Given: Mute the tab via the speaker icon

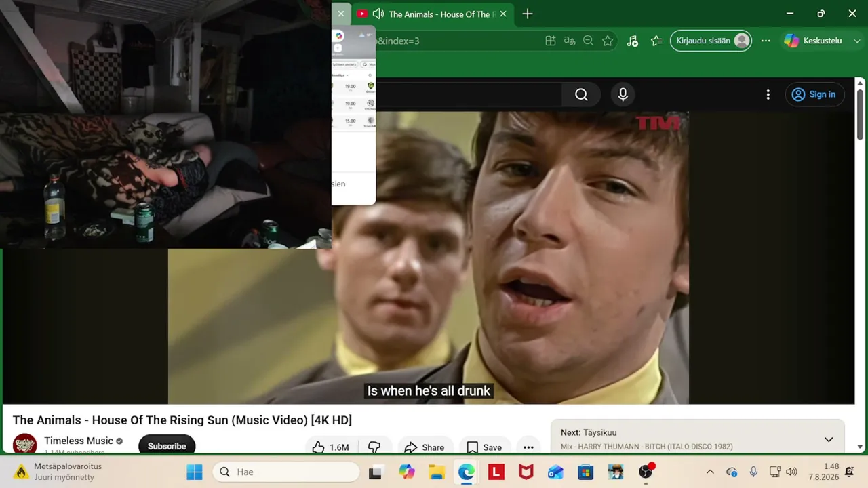Looking at the screenshot, I should 378,14.
